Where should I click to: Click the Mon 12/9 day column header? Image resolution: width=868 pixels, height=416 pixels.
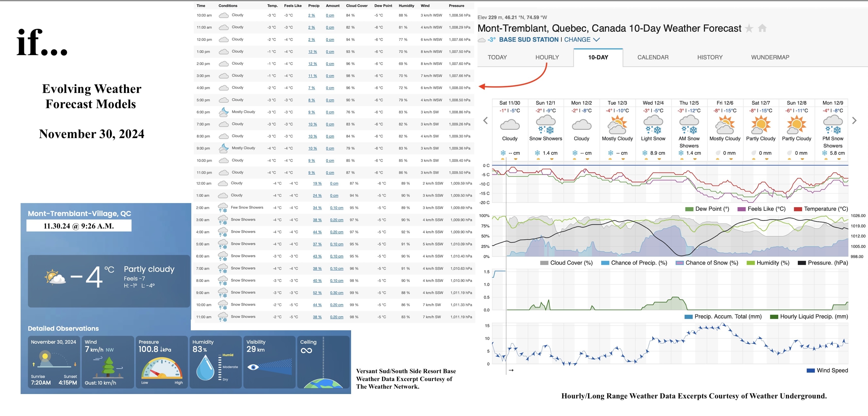(833, 103)
